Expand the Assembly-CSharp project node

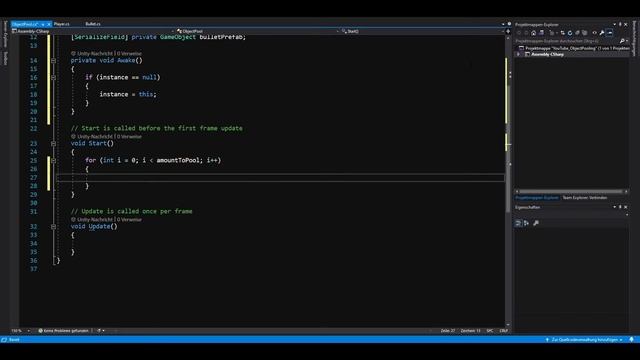point(518,54)
